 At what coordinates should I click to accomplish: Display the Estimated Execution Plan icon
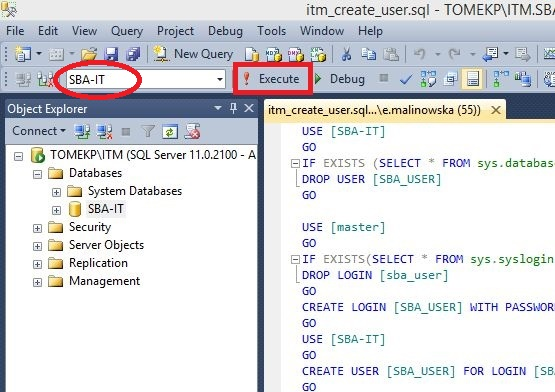click(x=428, y=79)
